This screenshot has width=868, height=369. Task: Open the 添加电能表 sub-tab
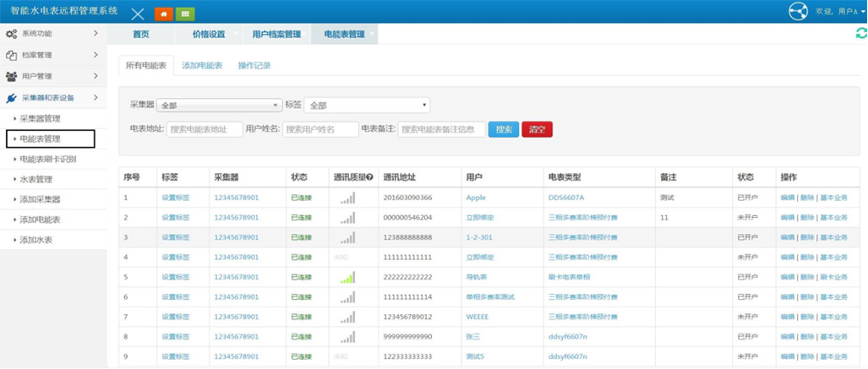click(x=202, y=65)
